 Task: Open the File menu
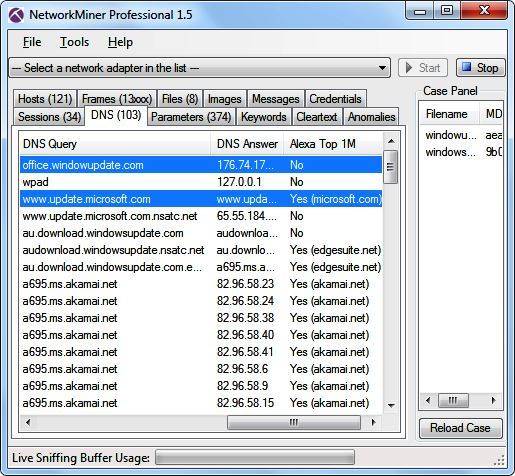(x=32, y=42)
